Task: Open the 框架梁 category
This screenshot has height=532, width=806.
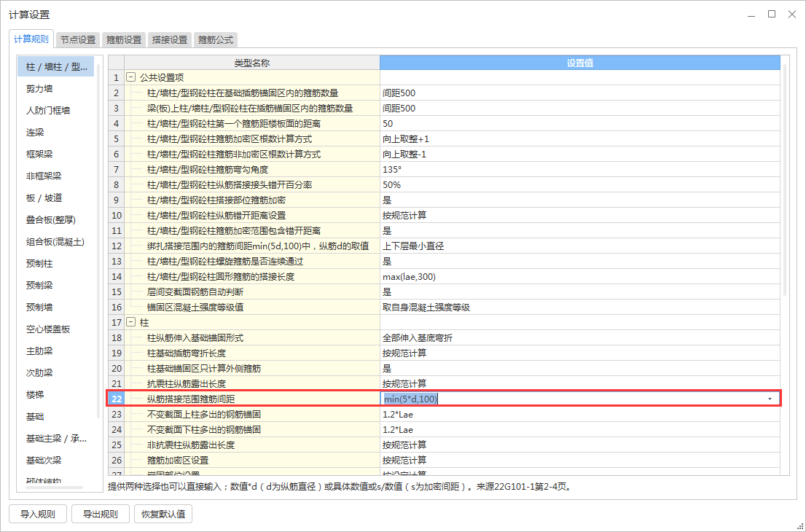Action: (x=56, y=154)
